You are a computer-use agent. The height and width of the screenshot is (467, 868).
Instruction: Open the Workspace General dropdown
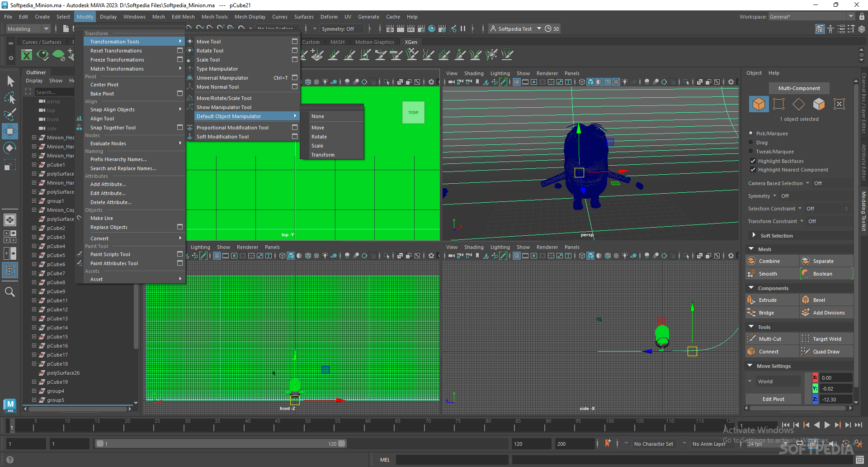pyautogui.click(x=811, y=17)
